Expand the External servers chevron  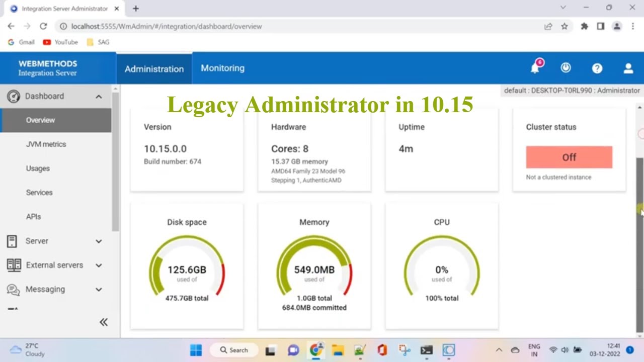pyautogui.click(x=99, y=265)
